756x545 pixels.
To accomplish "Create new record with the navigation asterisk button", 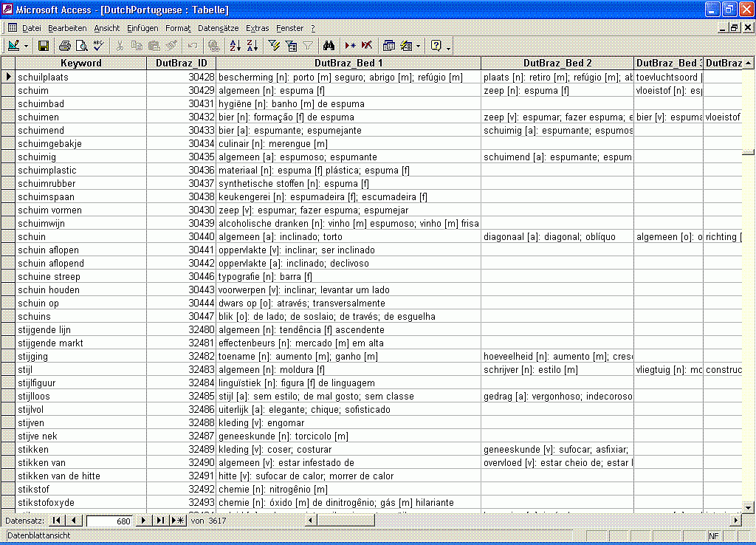I will click(x=178, y=521).
